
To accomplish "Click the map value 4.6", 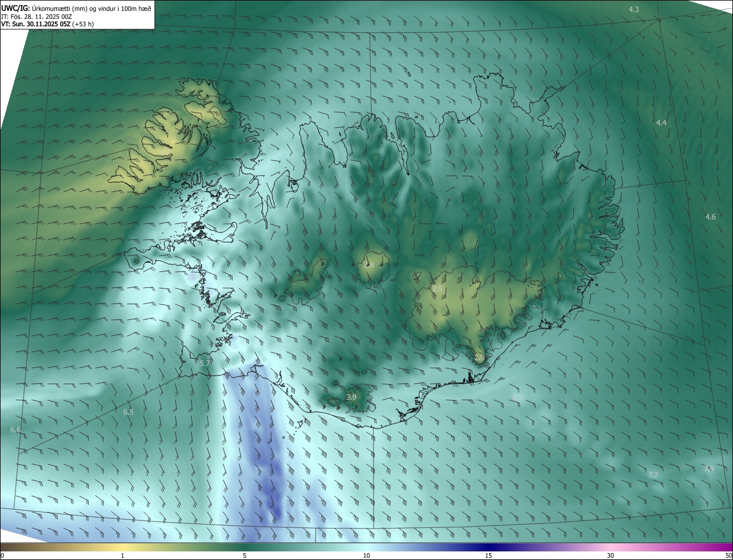I will [710, 216].
